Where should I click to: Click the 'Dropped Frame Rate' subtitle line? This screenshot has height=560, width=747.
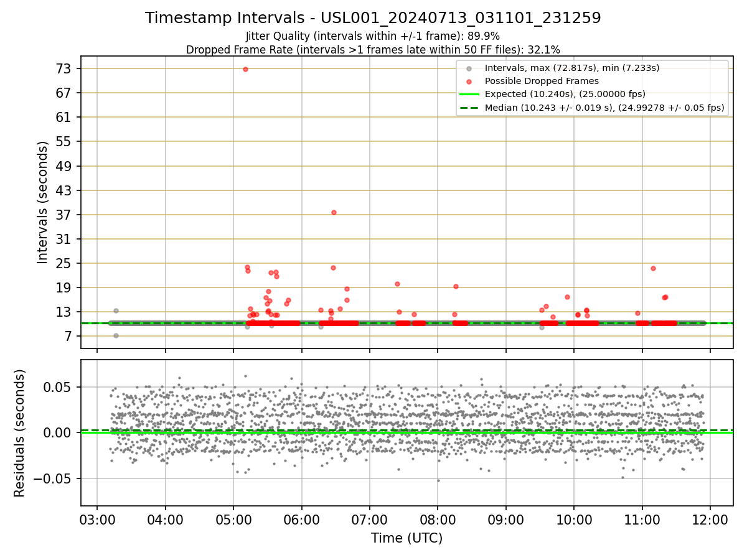pos(373,50)
